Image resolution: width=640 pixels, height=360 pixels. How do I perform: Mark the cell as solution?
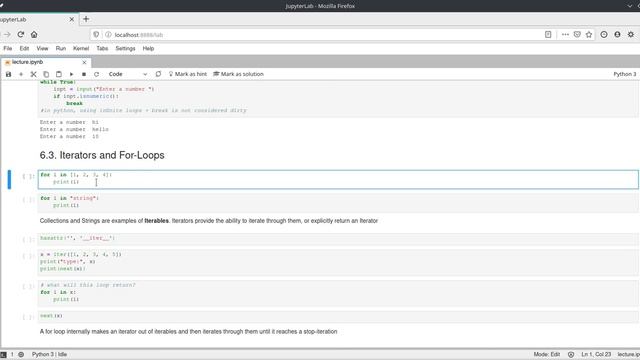pos(239,74)
